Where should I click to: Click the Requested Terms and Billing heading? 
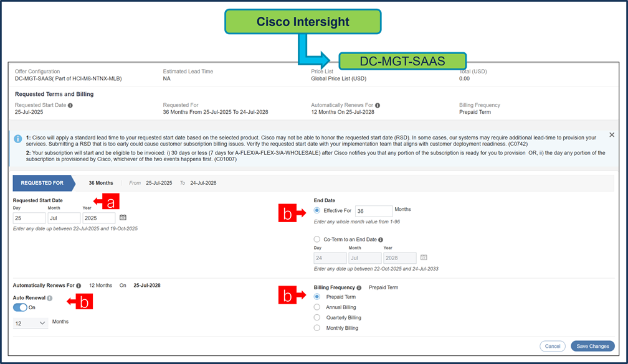(54, 94)
